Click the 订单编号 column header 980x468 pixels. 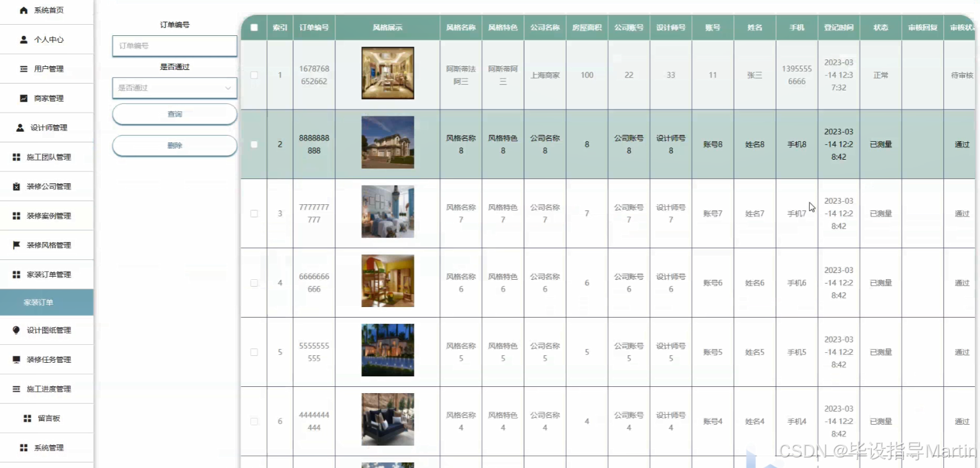(314, 27)
